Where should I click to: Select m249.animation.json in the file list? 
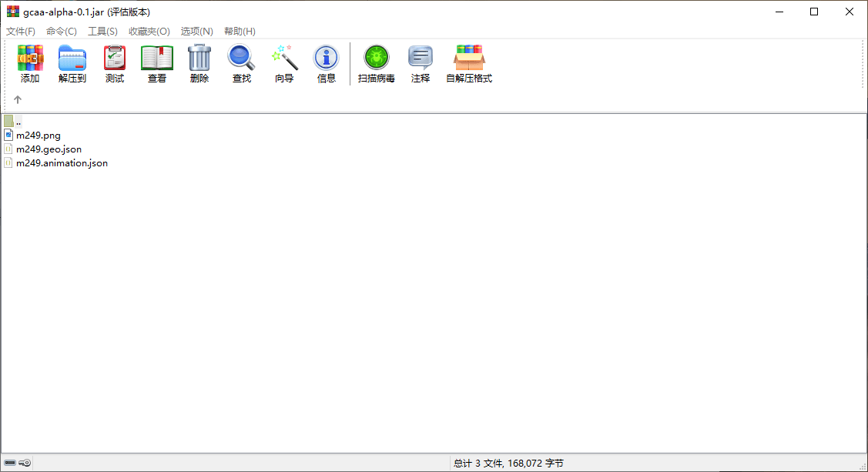coord(62,163)
